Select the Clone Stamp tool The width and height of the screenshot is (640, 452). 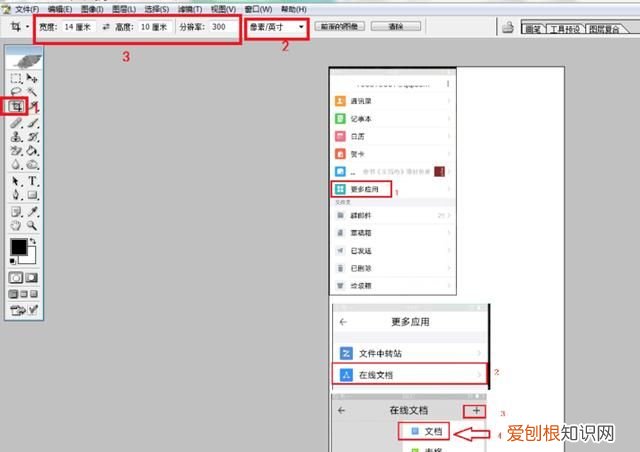16,137
